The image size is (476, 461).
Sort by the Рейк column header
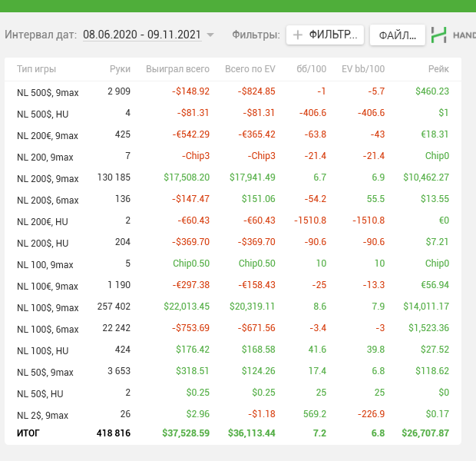438,69
